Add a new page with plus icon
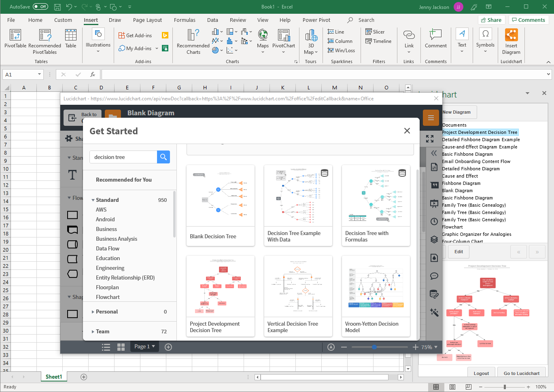 tap(168, 347)
